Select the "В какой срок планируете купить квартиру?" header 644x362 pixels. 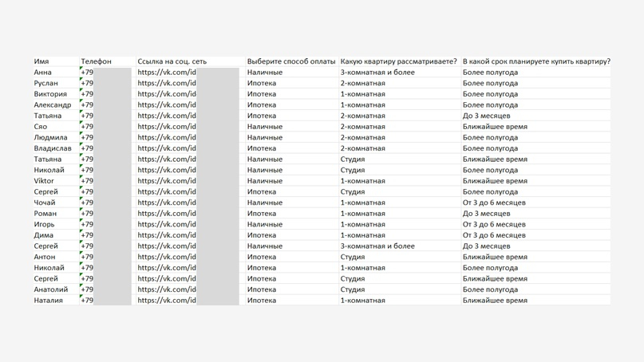(x=536, y=61)
